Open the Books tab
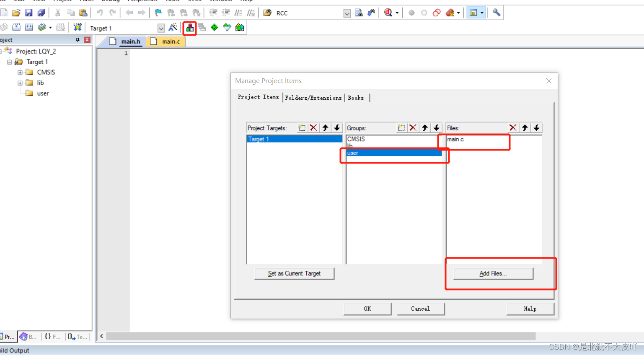This screenshot has width=644, height=355. [356, 98]
